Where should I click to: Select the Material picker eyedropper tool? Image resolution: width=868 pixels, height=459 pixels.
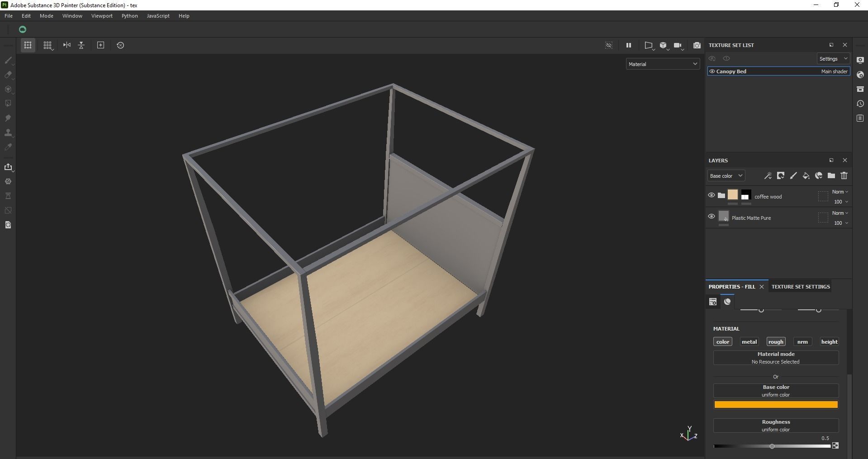(x=8, y=147)
